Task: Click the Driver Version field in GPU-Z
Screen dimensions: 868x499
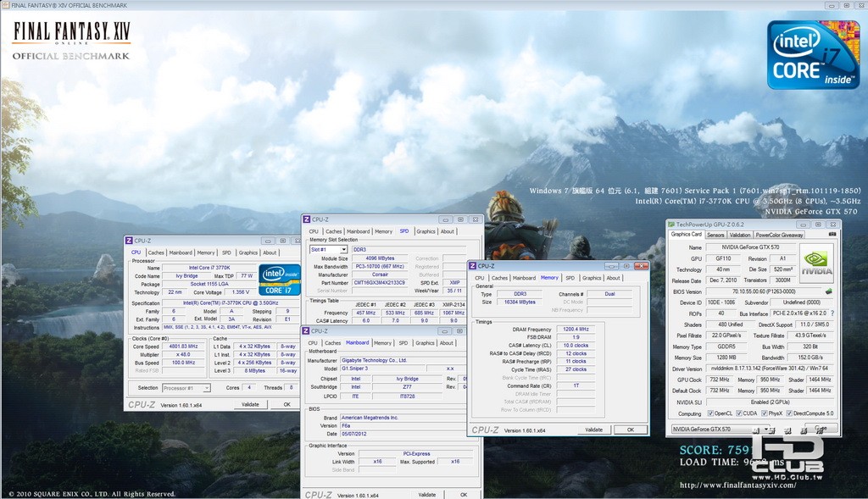Action: tap(770, 369)
